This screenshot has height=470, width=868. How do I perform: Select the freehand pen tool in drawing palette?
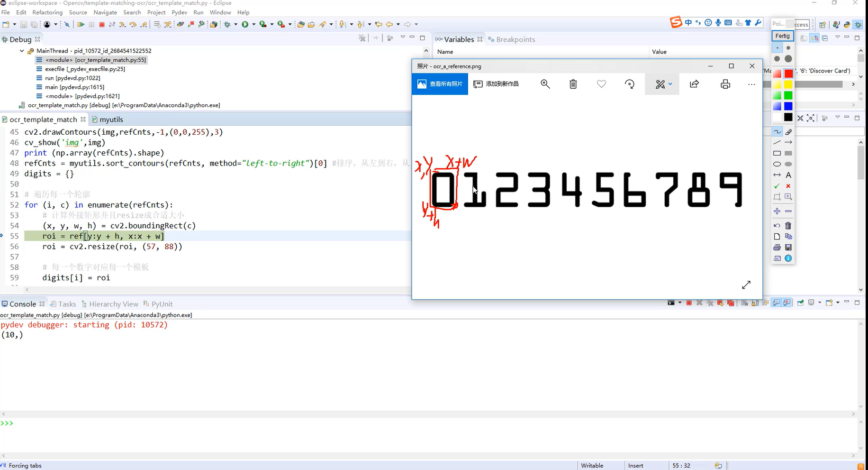tap(777, 132)
